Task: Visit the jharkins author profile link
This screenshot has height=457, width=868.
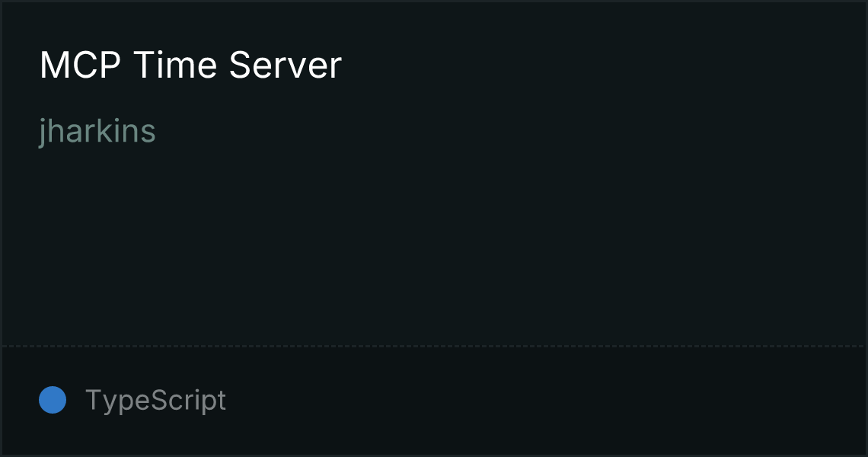Action: pos(97,132)
